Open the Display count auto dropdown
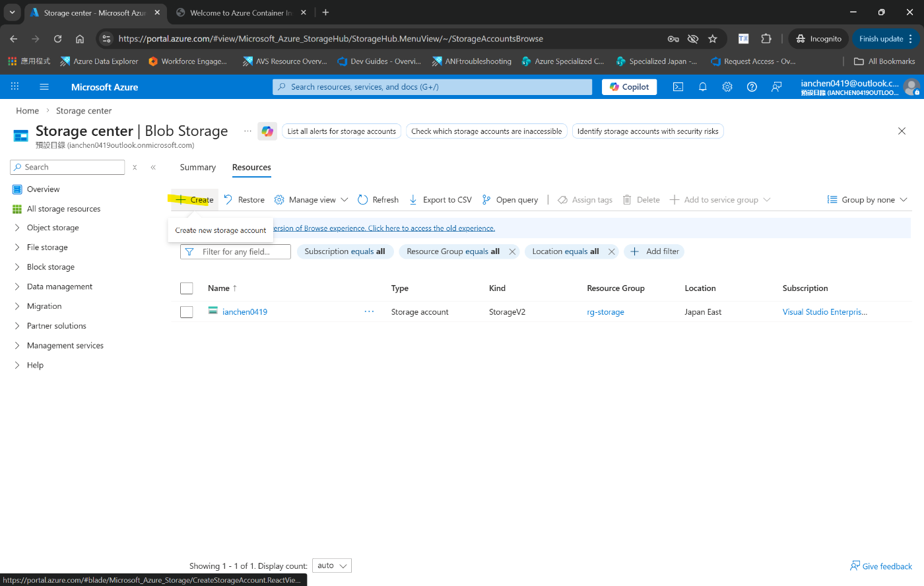The image size is (924, 586). [332, 566]
